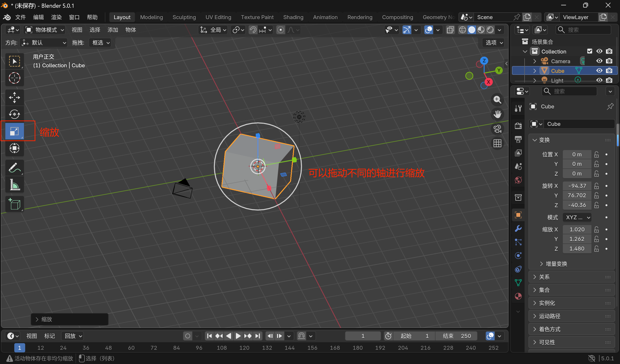Click the Add Cube tool
This screenshot has width=620, height=364.
pyautogui.click(x=15, y=204)
